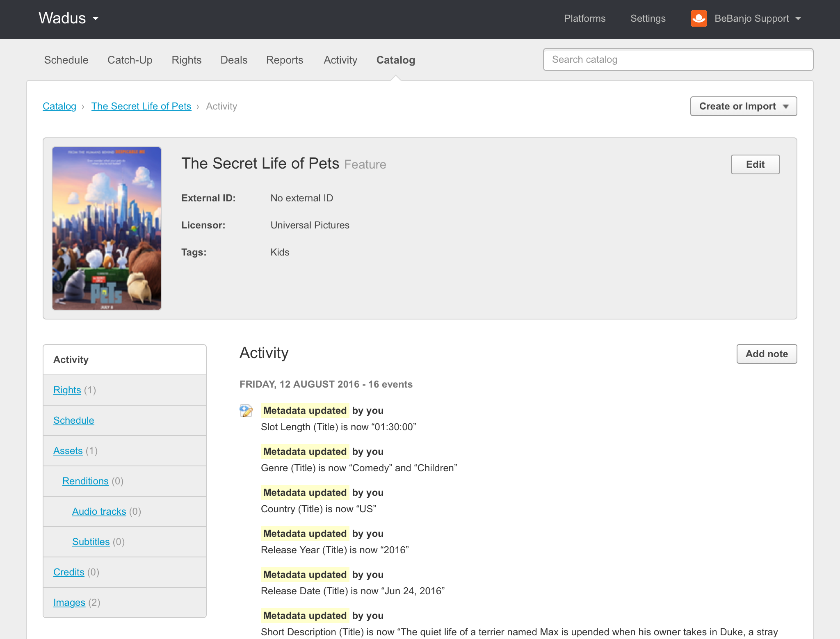Go to the Deals tab
Screen dimensions: 840x639
coord(234,60)
